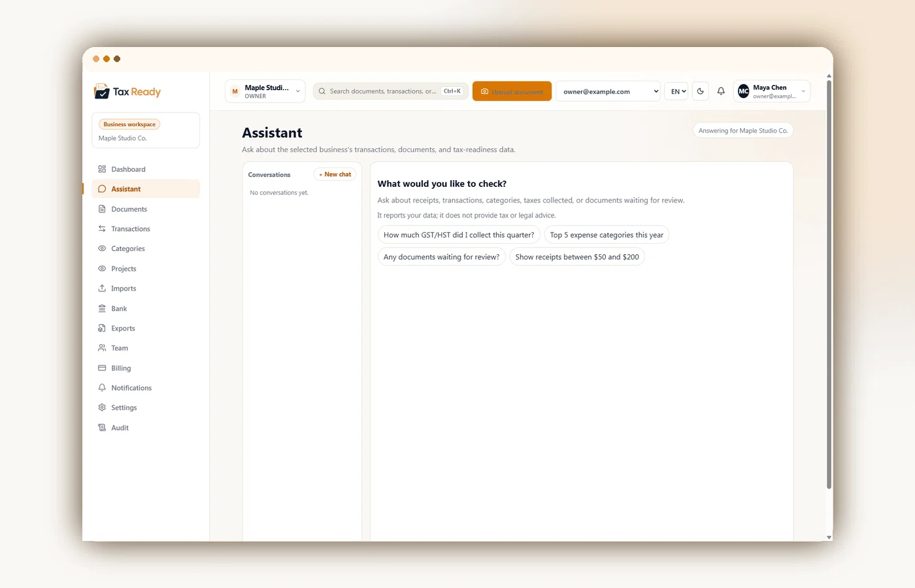
Task: Click the Team people icon
Action: pyautogui.click(x=102, y=348)
